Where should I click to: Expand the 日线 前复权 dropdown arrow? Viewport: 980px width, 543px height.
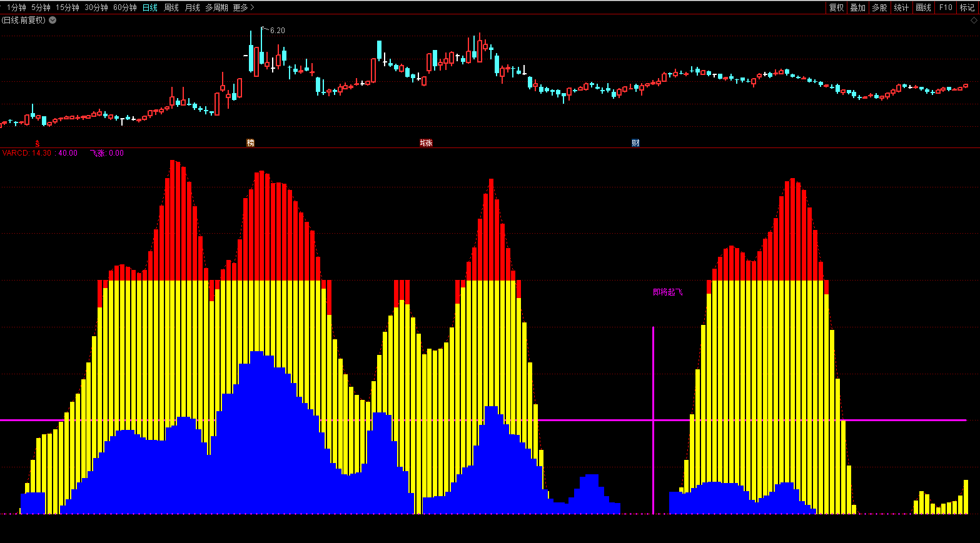[x=53, y=20]
